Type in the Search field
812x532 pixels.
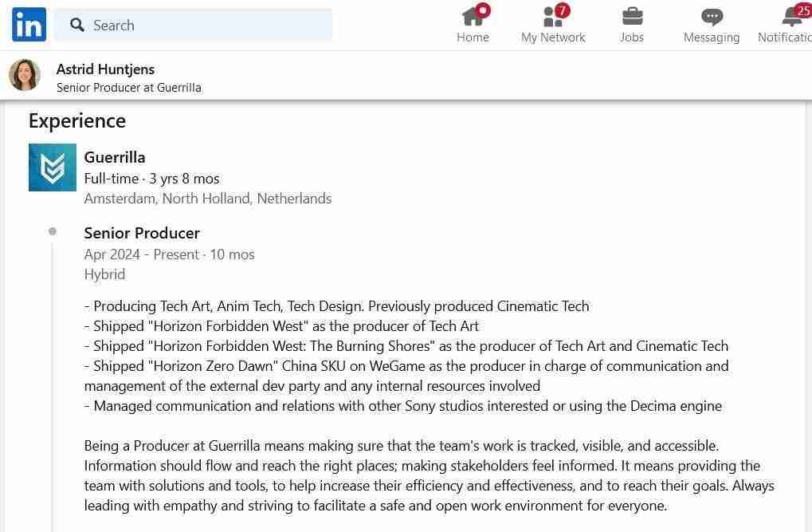207,26
